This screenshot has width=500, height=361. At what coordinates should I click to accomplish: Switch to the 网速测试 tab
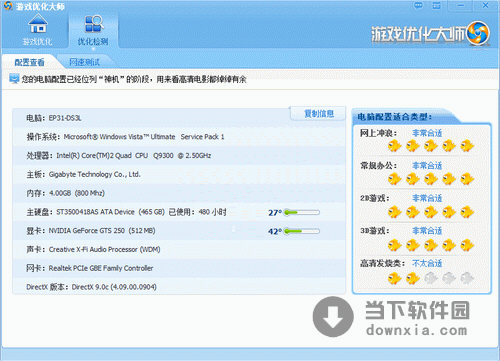pyautogui.click(x=84, y=62)
